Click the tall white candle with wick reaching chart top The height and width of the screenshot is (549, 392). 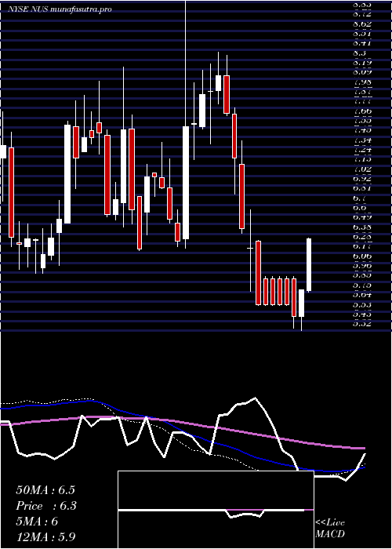[186, 183]
